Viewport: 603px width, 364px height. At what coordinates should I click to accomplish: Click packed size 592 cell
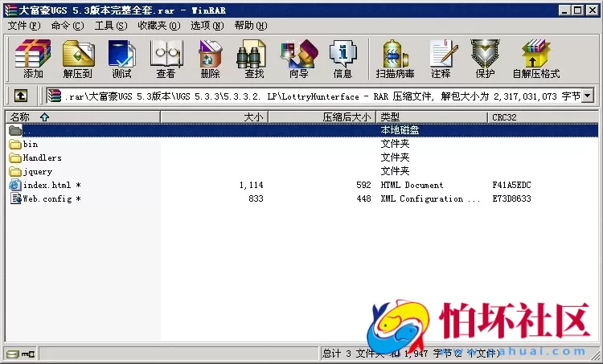coord(363,186)
